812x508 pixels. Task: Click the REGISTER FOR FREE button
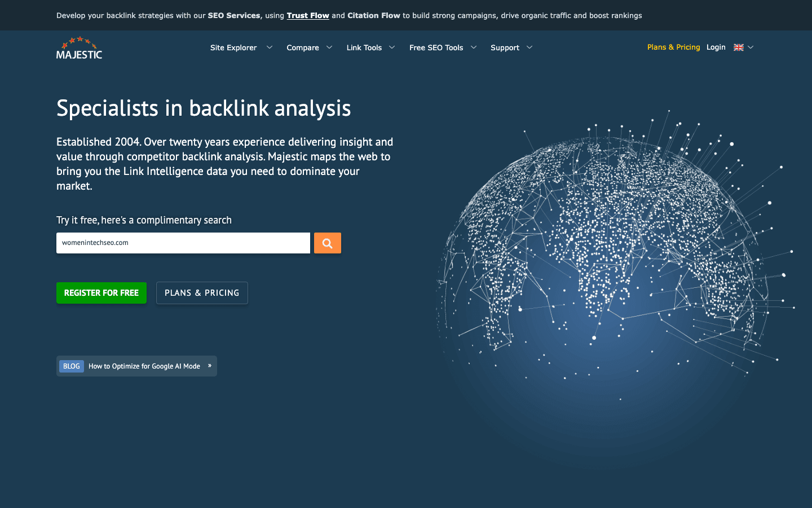(x=101, y=292)
